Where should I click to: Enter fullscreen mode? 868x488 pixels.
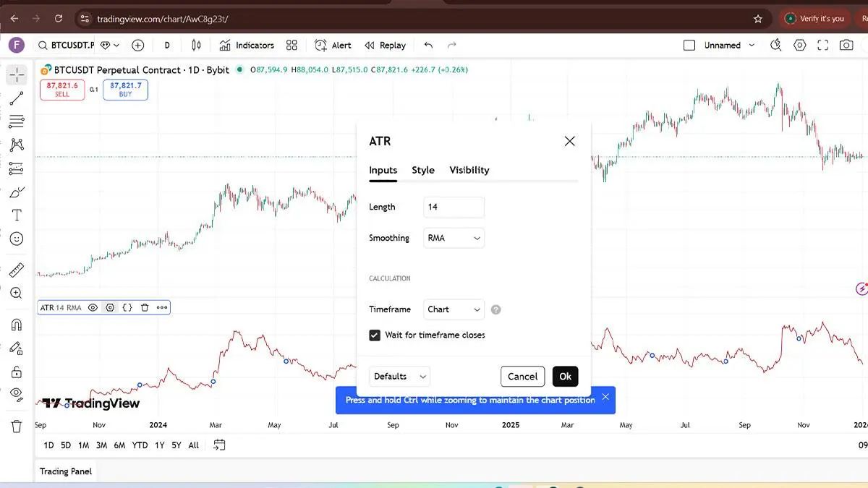pos(823,45)
